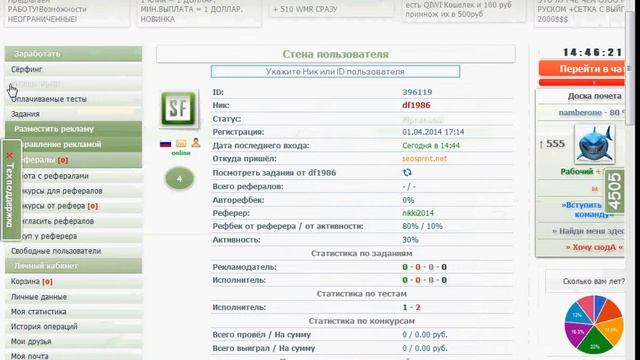Image resolution: width=640 pixels, height=360 pixels.
Task: Open the mail envelope icon under avatar
Action: point(181,143)
